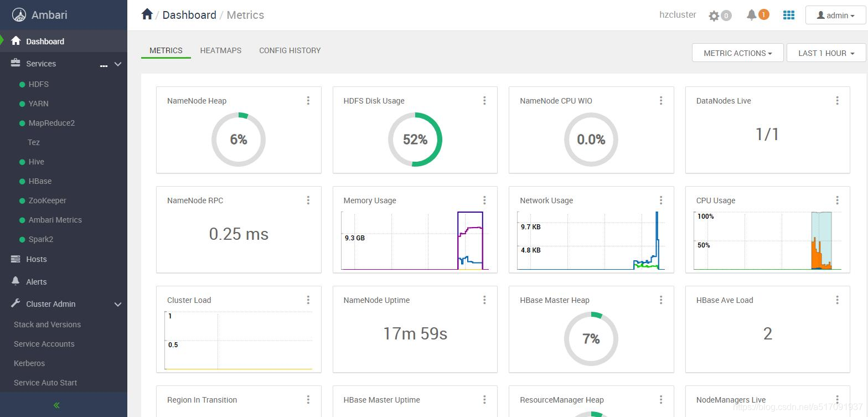Image resolution: width=868 pixels, height=417 pixels.
Task: Open CPU Usage widget options menu
Action: pyautogui.click(x=837, y=200)
